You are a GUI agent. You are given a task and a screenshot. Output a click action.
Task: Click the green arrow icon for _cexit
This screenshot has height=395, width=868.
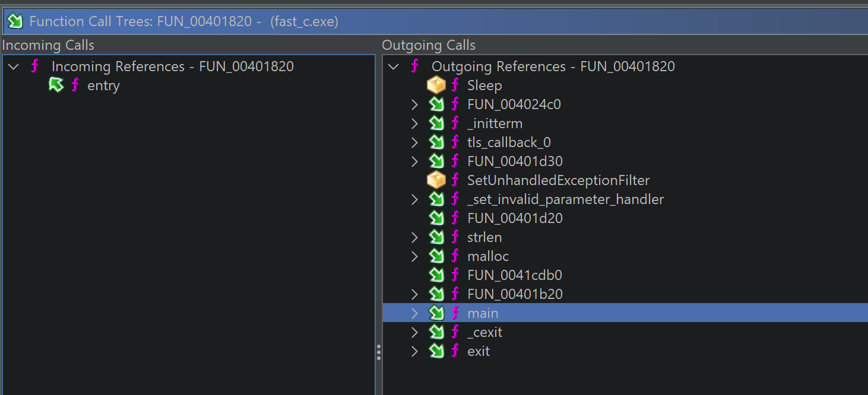coord(436,332)
